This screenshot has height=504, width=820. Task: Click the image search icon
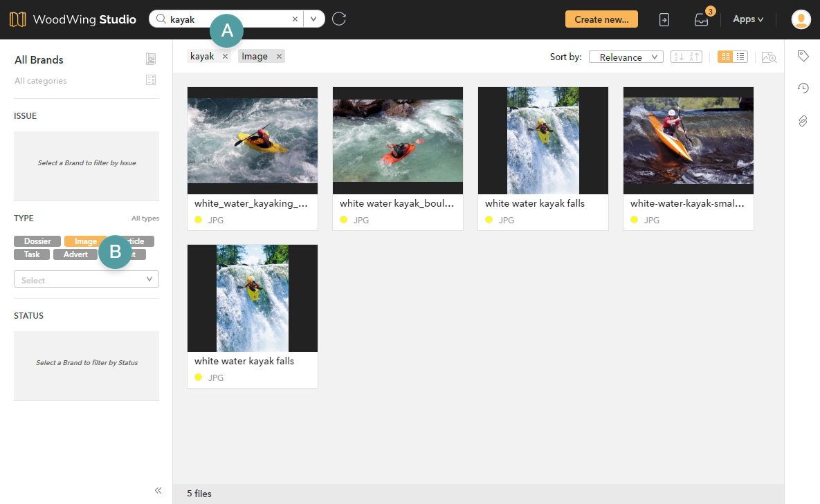769,57
